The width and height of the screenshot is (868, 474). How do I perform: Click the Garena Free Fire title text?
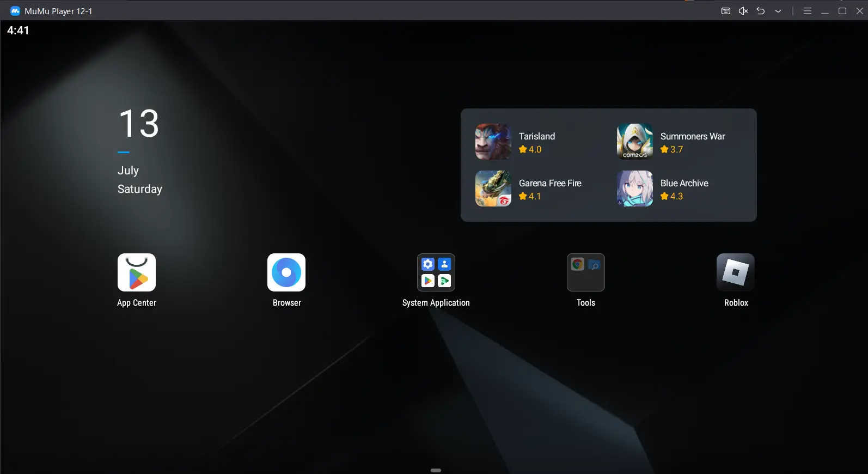click(550, 183)
